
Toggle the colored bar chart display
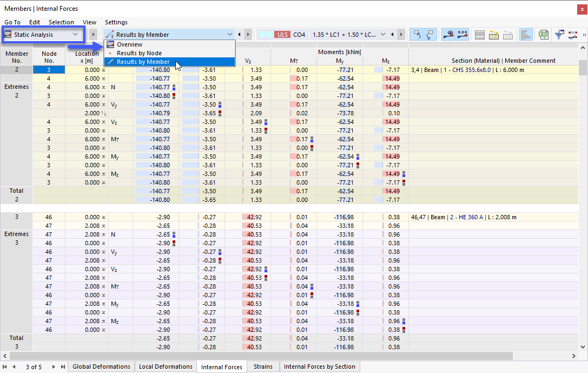pos(526,34)
